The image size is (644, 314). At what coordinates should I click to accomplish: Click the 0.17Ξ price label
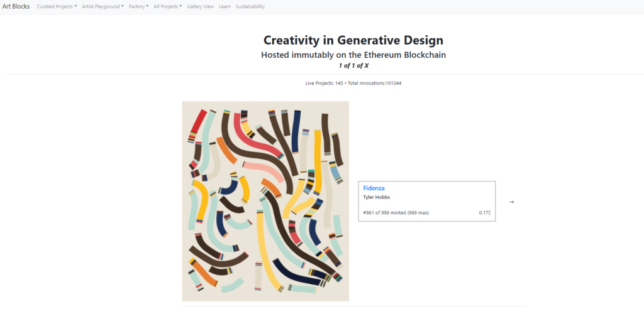click(484, 213)
